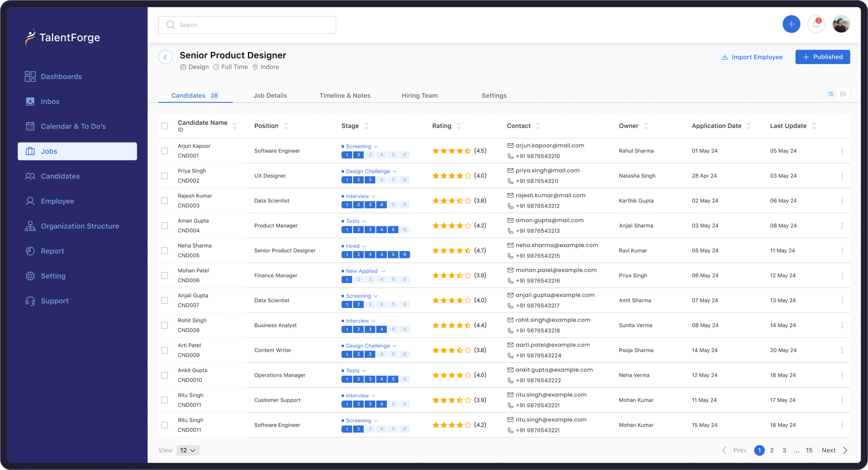Sort by Position column arrows
Viewport: 868px width, 470px height.
286,126
